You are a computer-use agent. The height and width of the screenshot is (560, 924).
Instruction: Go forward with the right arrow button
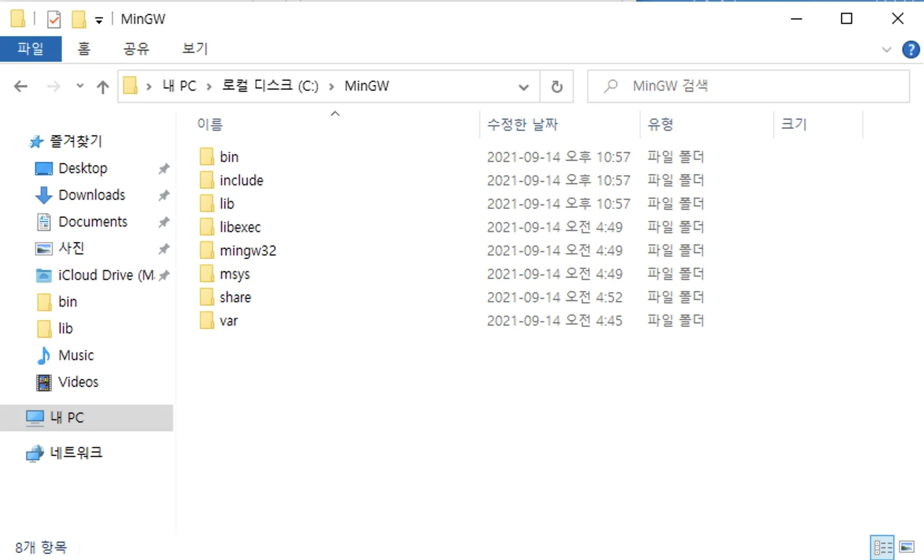click(53, 86)
